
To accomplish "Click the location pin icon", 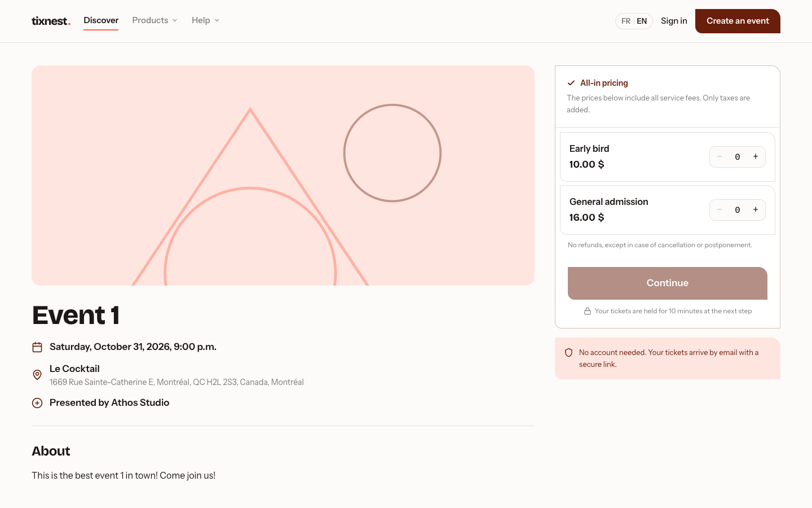I will [x=37, y=375].
